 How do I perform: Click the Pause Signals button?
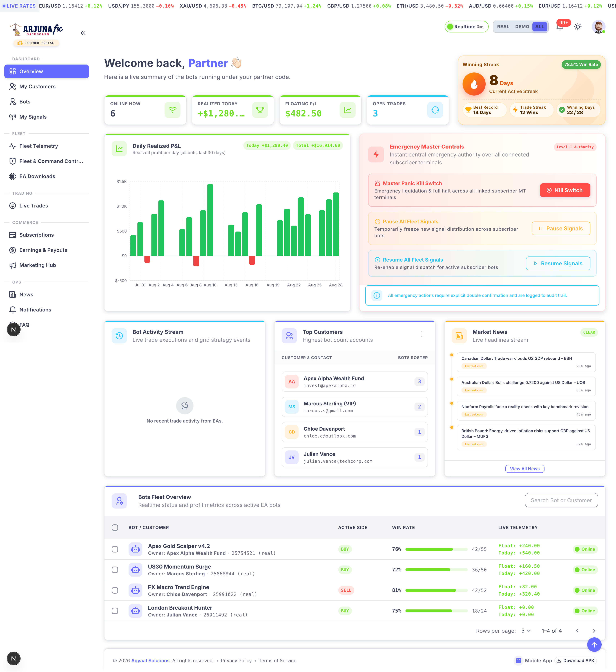coord(561,229)
